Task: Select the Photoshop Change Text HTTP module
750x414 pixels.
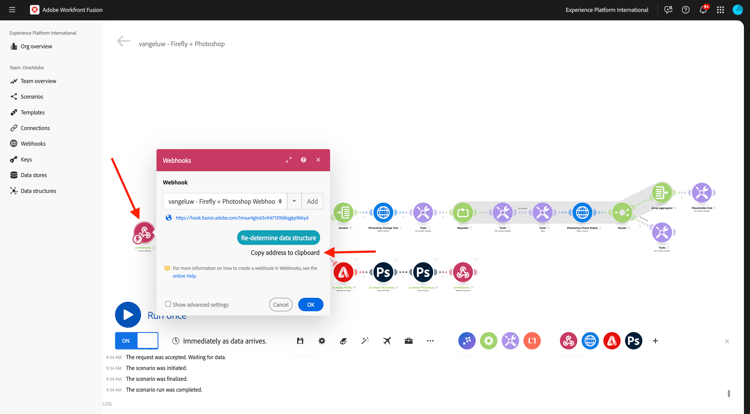Action: [383, 212]
